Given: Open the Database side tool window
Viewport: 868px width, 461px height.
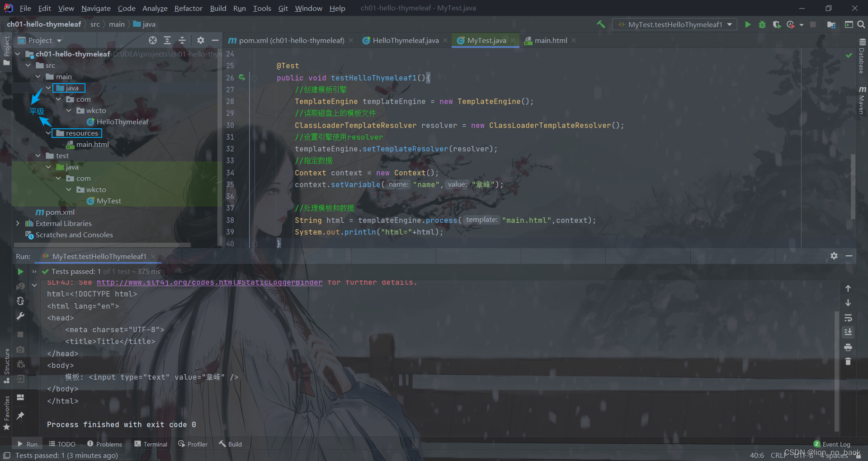Looking at the screenshot, I should (x=862, y=56).
